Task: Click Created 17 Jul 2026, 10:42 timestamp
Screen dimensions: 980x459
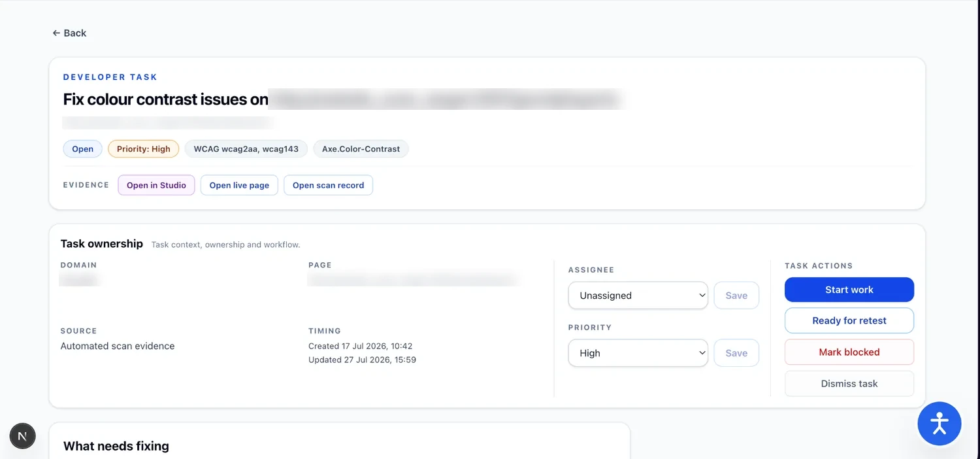Action: pos(360,346)
